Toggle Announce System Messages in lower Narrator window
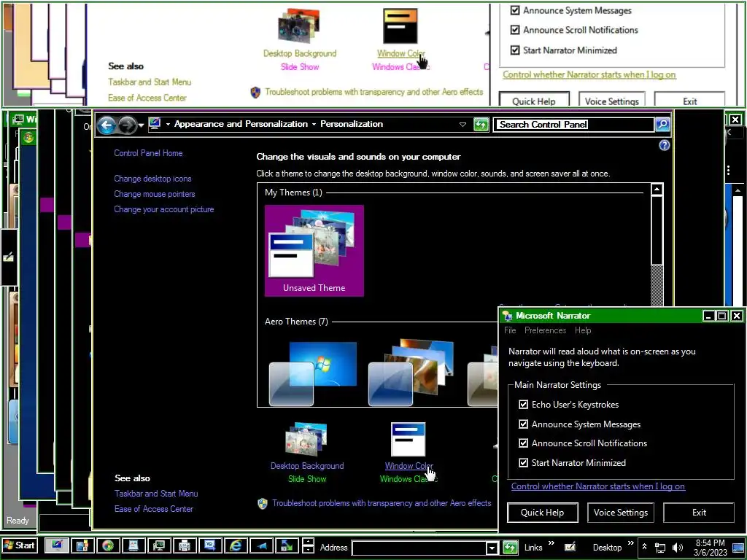Image resolution: width=747 pixels, height=560 pixels. click(523, 424)
